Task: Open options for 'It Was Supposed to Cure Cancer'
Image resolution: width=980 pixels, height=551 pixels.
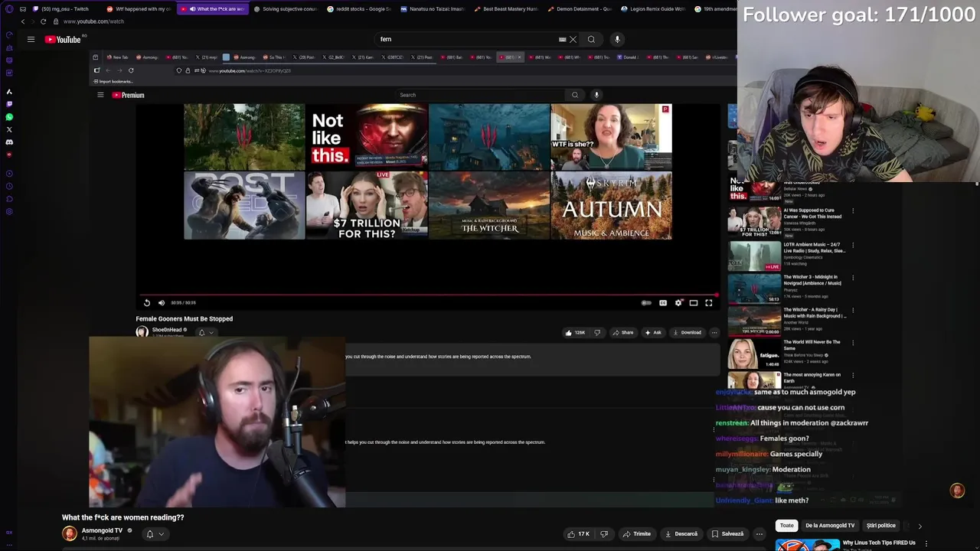Action: [x=853, y=212]
